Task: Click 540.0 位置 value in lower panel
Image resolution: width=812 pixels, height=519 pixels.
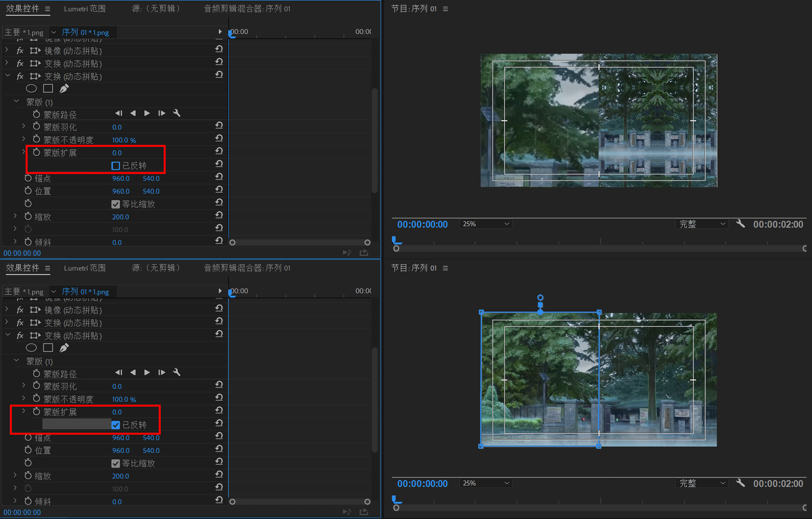Action: (151, 450)
